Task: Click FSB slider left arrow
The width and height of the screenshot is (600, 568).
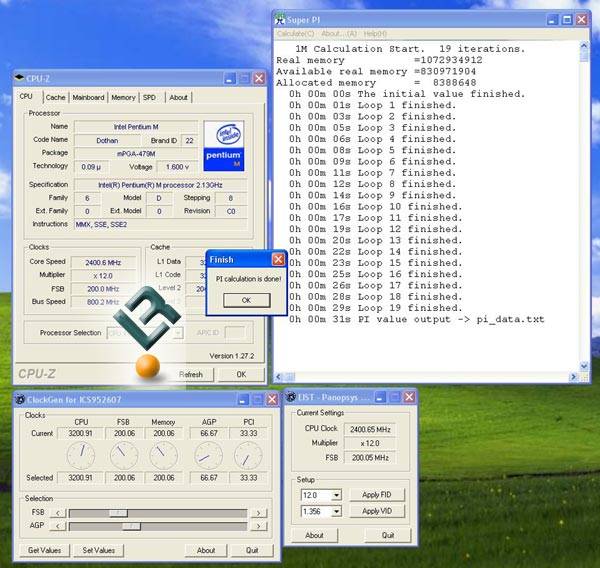Action: coord(58,513)
